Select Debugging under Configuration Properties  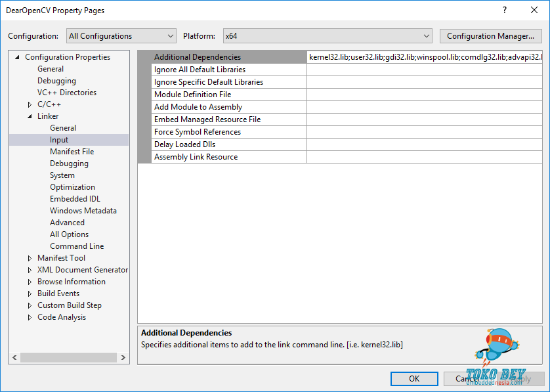[56, 81]
